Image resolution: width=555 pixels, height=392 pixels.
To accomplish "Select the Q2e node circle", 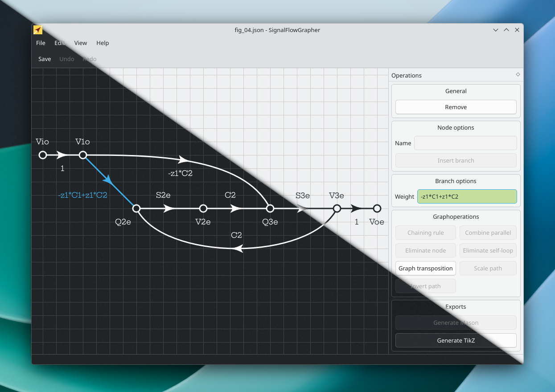I will tap(136, 208).
